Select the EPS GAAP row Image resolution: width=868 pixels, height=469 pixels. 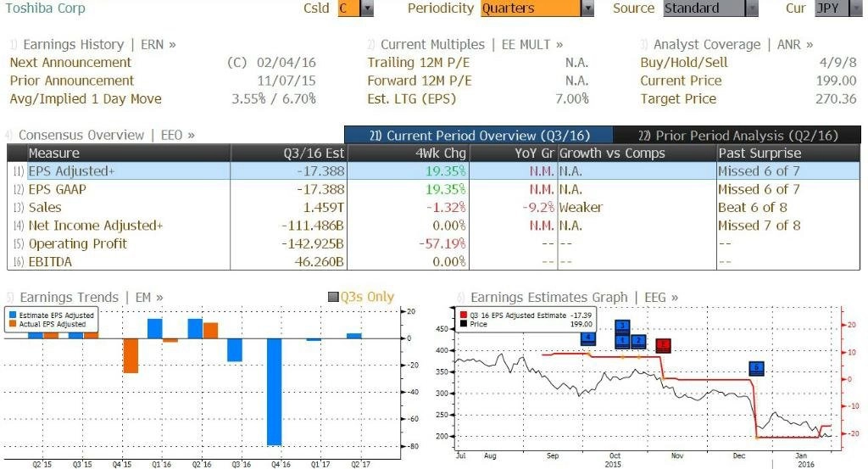coord(433,189)
